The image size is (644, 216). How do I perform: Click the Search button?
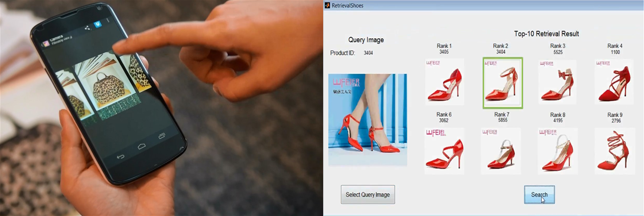[x=539, y=195]
